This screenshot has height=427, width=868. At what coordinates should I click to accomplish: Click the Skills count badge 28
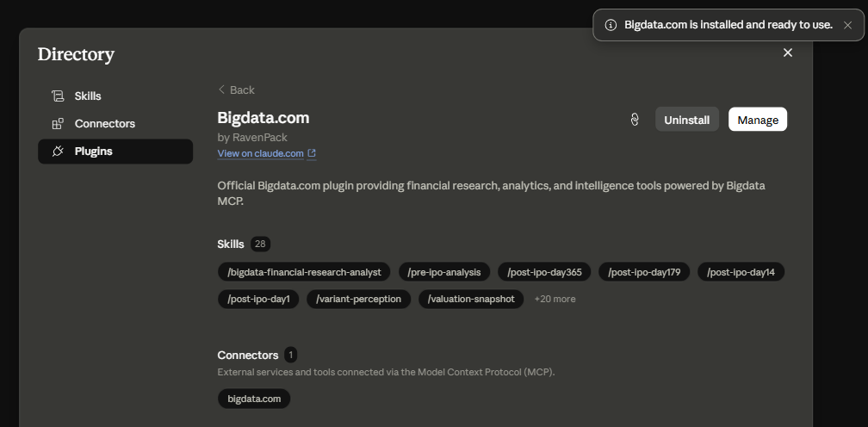260,244
